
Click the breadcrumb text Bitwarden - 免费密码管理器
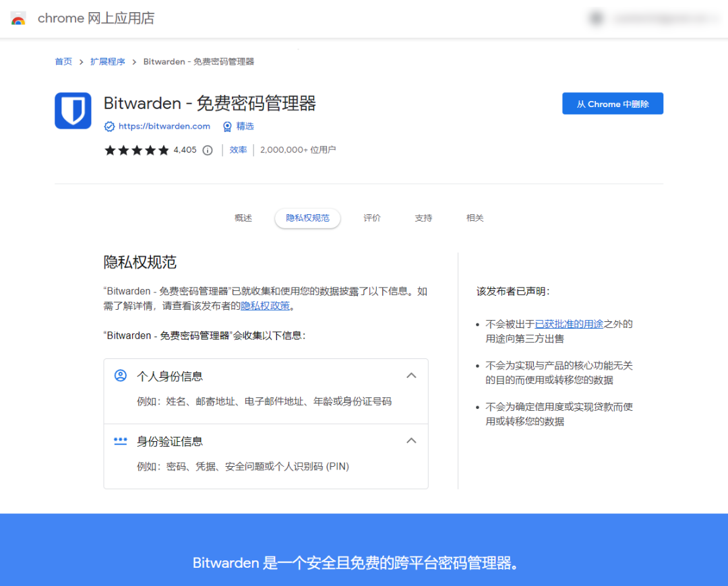coord(199,62)
